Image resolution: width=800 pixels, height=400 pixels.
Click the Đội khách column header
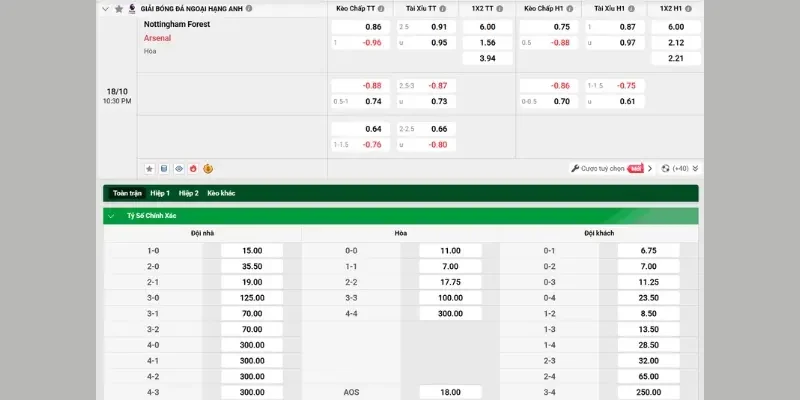599,234
